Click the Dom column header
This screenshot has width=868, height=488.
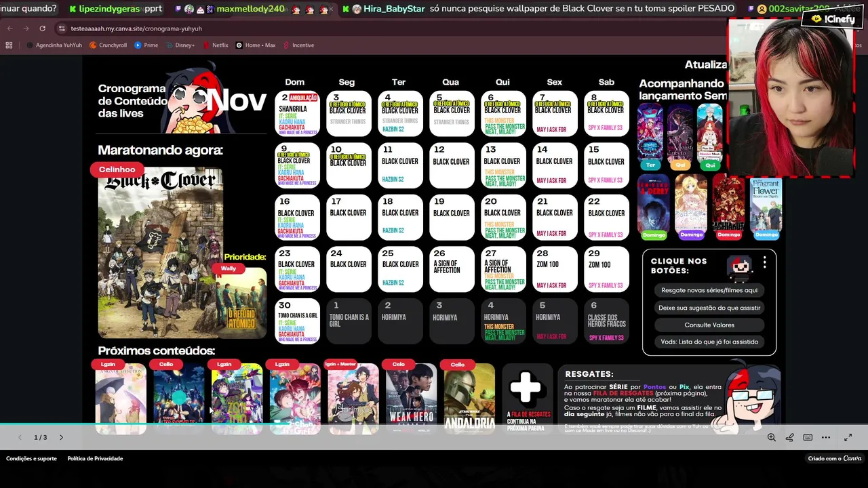(x=294, y=82)
